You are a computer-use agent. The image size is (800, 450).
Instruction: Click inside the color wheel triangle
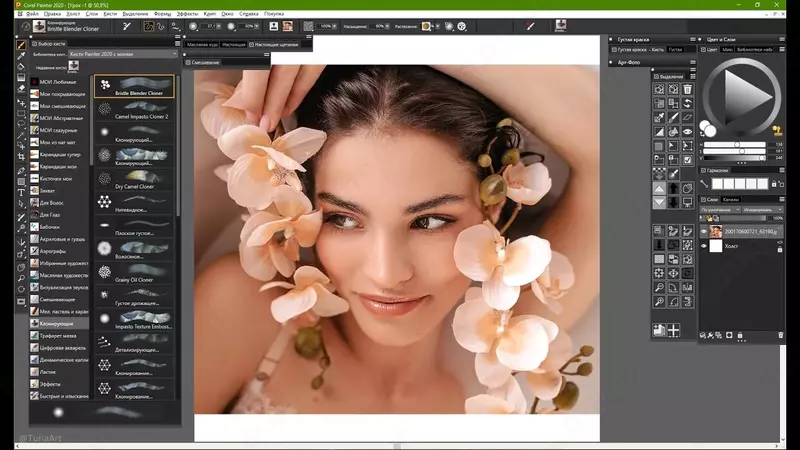click(744, 96)
